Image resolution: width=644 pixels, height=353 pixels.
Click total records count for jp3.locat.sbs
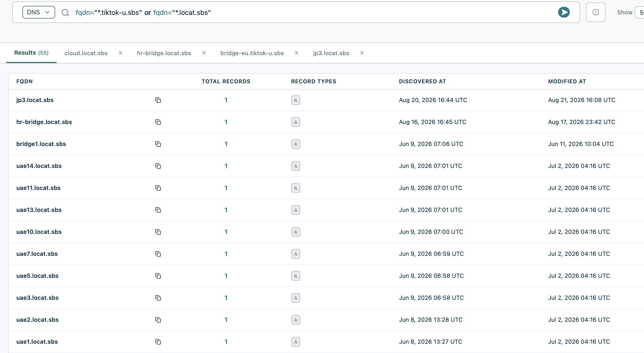(226, 100)
